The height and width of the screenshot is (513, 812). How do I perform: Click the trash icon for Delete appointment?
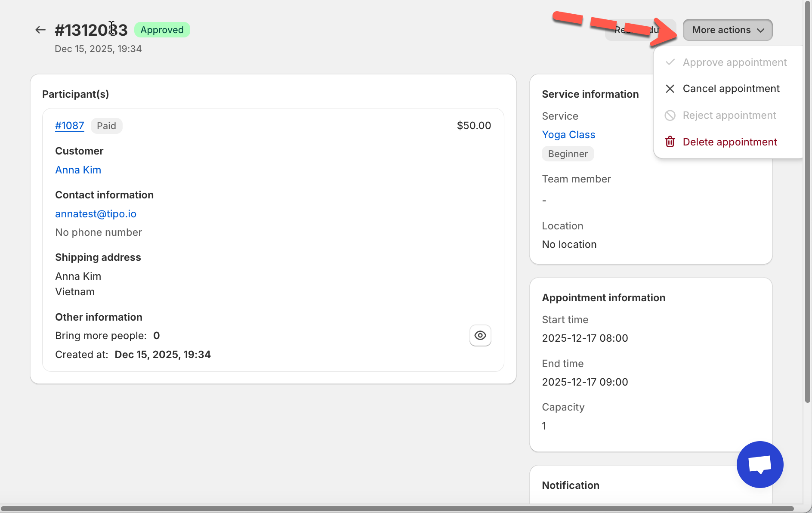pyautogui.click(x=670, y=142)
